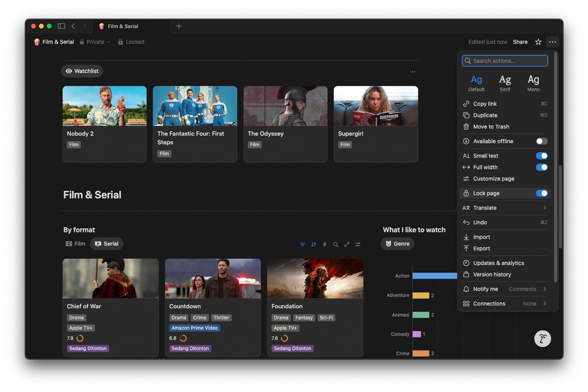Click the Edited just now text

coord(487,42)
